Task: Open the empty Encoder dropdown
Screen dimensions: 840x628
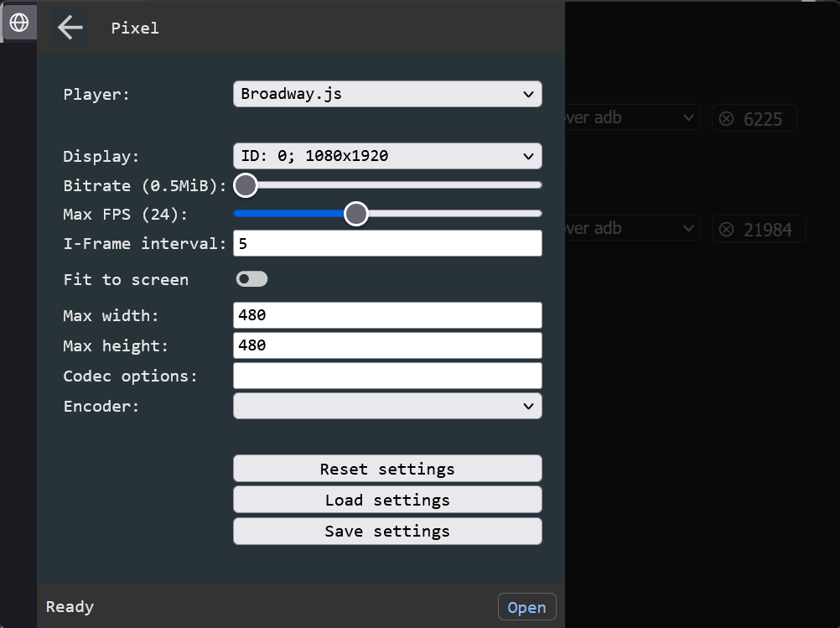Action: click(x=386, y=406)
